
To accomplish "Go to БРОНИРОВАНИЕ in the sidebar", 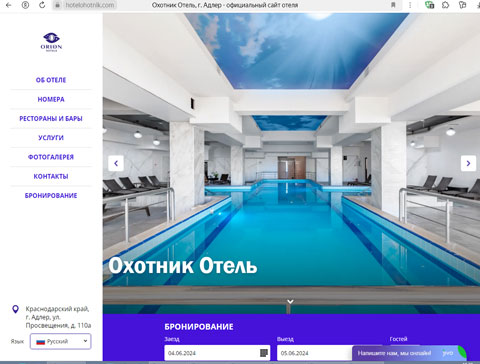I will (x=51, y=196).
